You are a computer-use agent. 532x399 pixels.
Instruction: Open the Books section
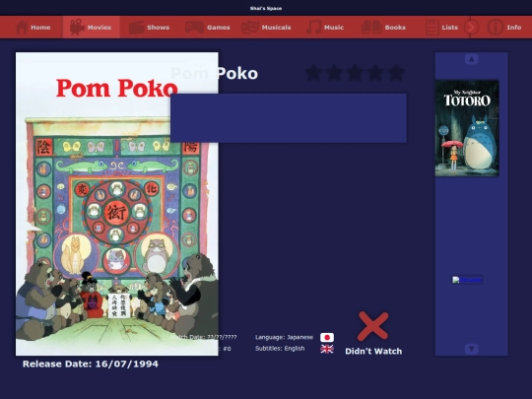(383, 28)
